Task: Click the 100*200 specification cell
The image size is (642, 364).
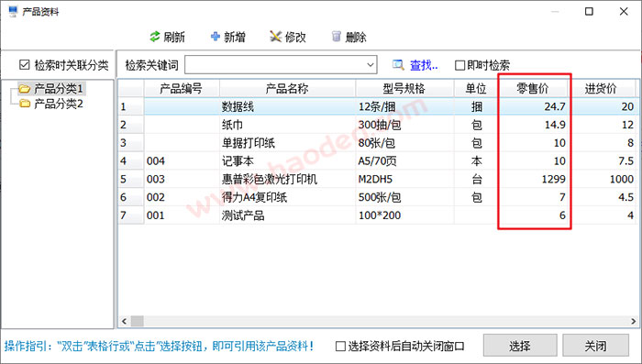Action: [404, 215]
